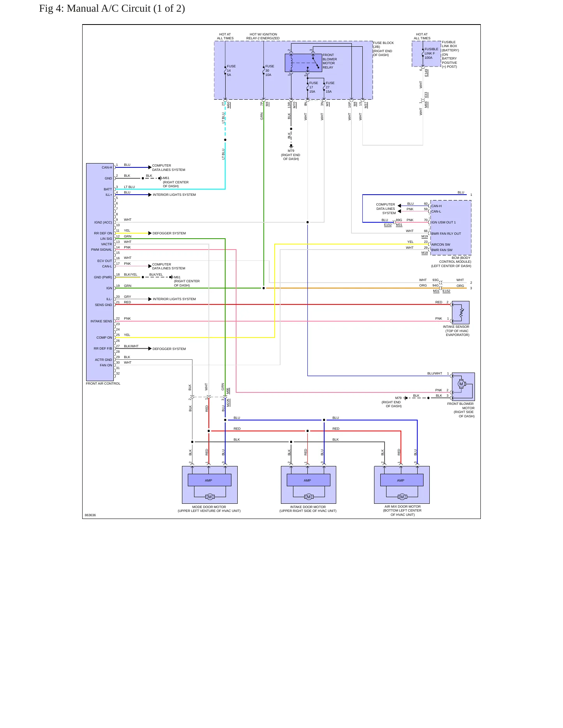The width and height of the screenshot is (563, 728).
Task: Click the E149 connector label
Action: 426,73
